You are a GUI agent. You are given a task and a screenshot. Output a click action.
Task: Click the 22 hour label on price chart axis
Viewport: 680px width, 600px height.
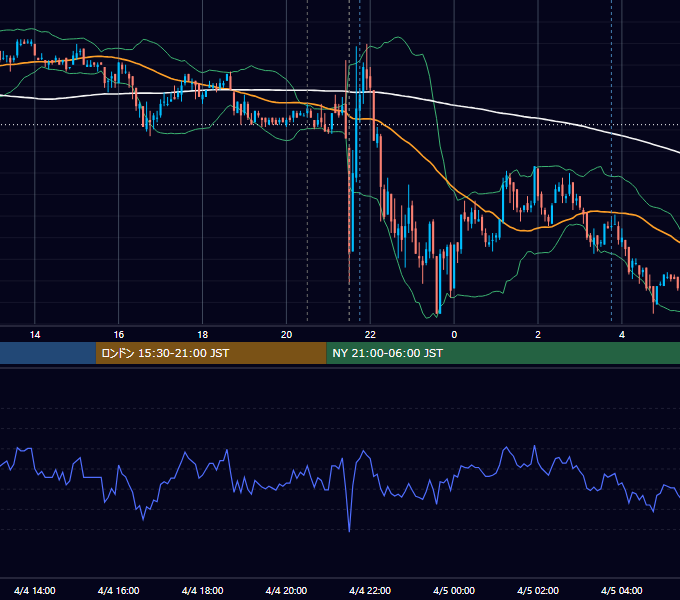[x=370, y=335]
